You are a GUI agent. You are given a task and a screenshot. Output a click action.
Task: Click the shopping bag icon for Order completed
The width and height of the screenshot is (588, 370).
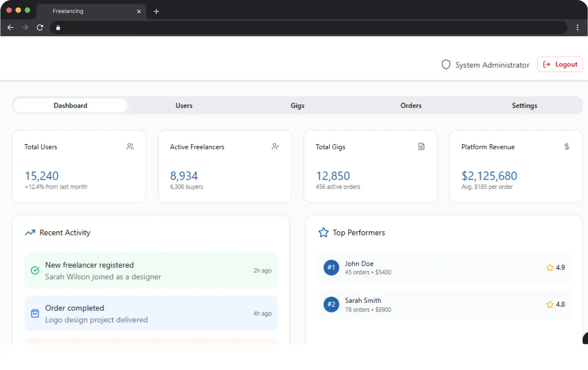click(35, 314)
